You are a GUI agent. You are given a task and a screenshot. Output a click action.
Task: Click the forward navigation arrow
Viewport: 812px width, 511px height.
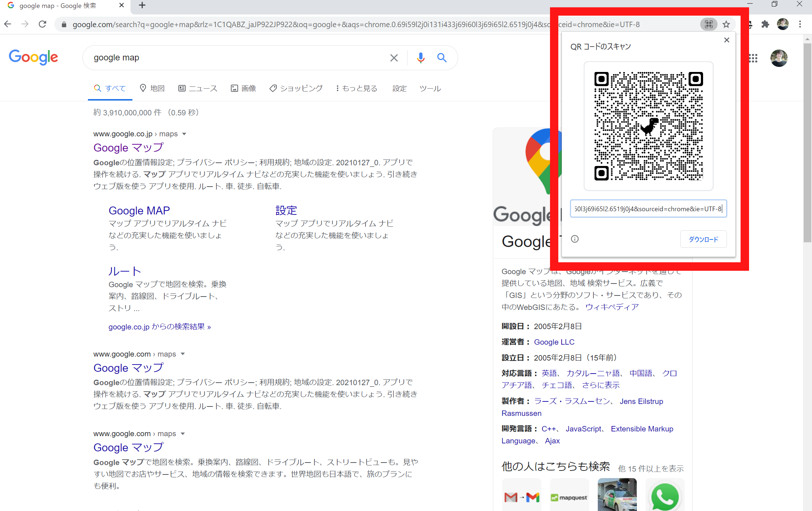(25, 24)
